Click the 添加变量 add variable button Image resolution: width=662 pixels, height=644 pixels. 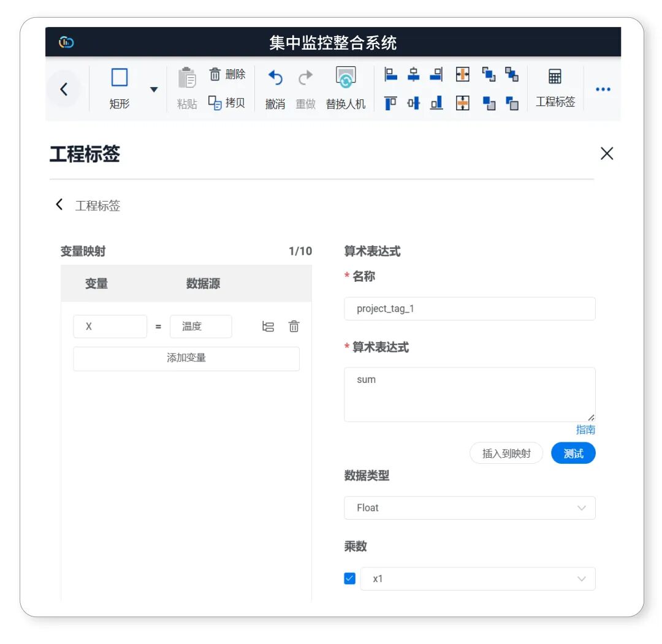click(186, 358)
